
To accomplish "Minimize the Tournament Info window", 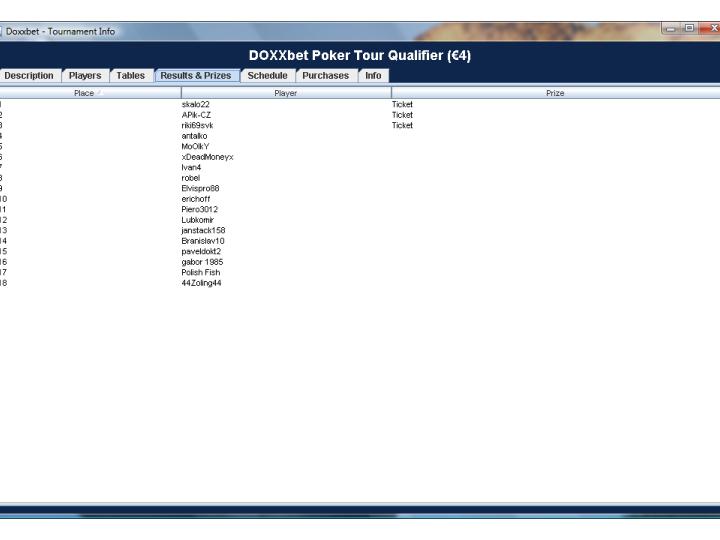I will 670,28.
